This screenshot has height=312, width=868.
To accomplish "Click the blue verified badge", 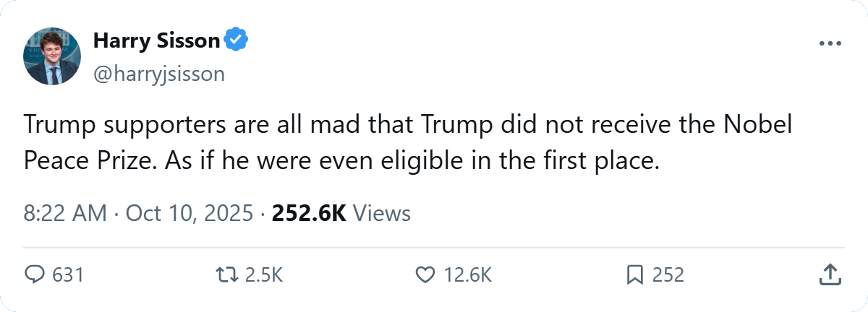I will (236, 41).
